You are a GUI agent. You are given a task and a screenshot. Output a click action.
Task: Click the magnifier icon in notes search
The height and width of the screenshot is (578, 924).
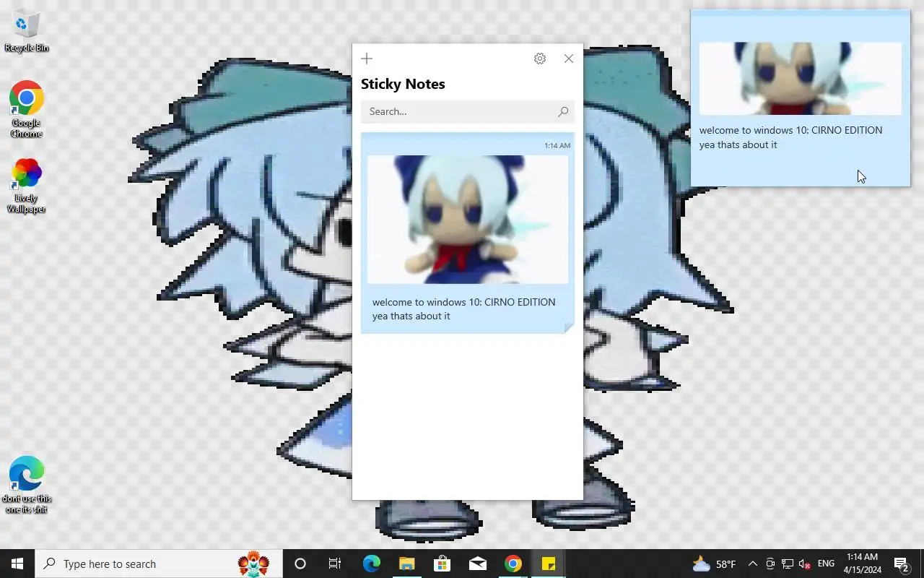(x=563, y=111)
